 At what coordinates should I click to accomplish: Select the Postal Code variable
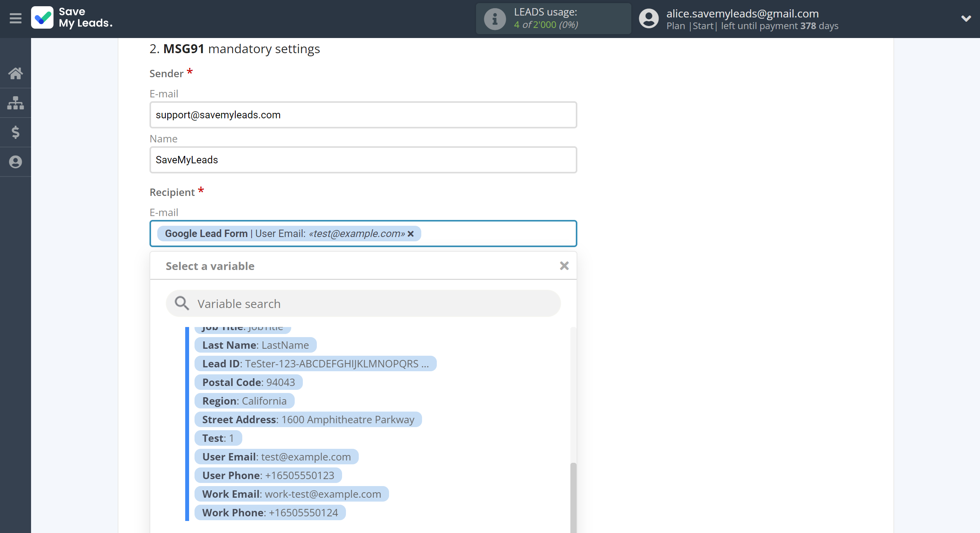[248, 382]
